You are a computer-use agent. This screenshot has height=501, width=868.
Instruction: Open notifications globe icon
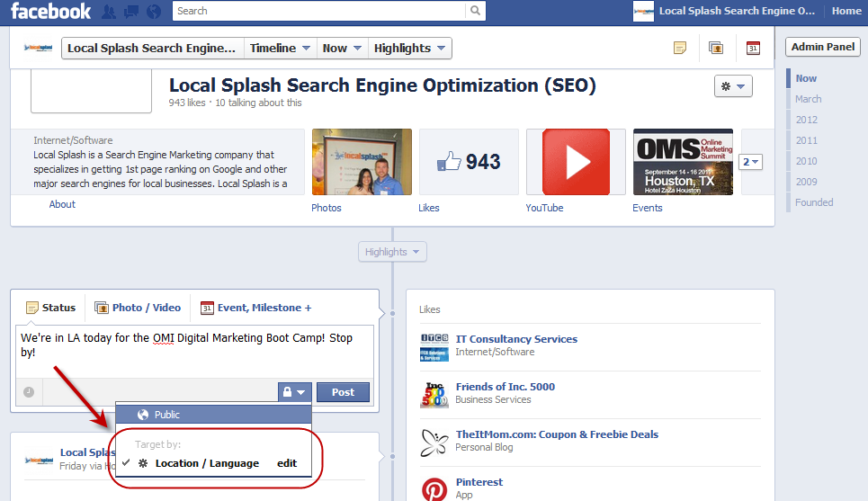pyautogui.click(x=153, y=11)
